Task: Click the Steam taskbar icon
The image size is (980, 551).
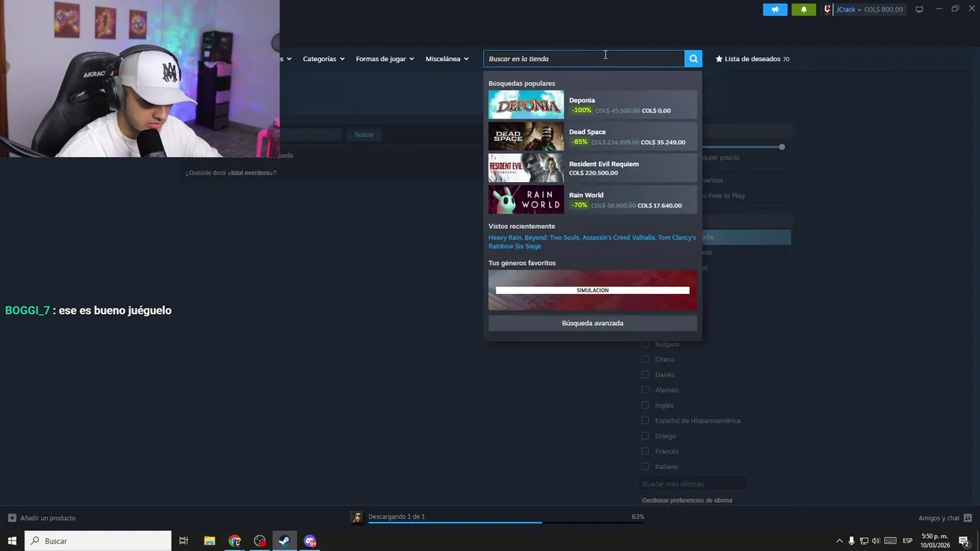Action: [284, 541]
